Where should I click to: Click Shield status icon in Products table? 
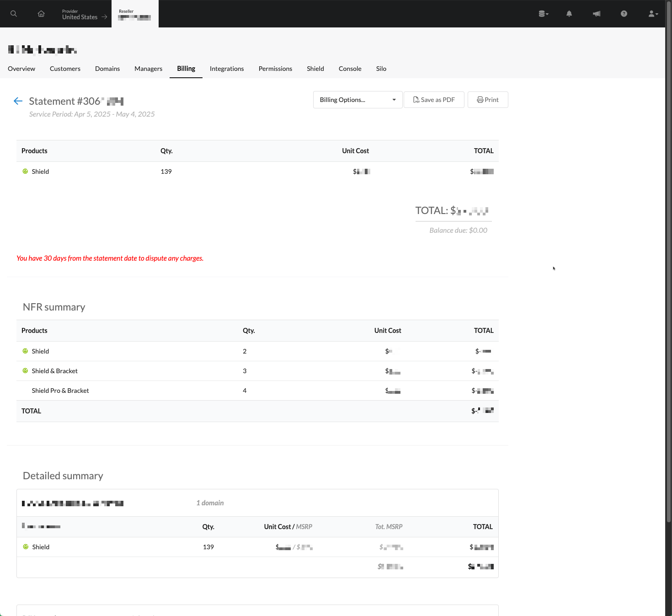click(x=25, y=171)
